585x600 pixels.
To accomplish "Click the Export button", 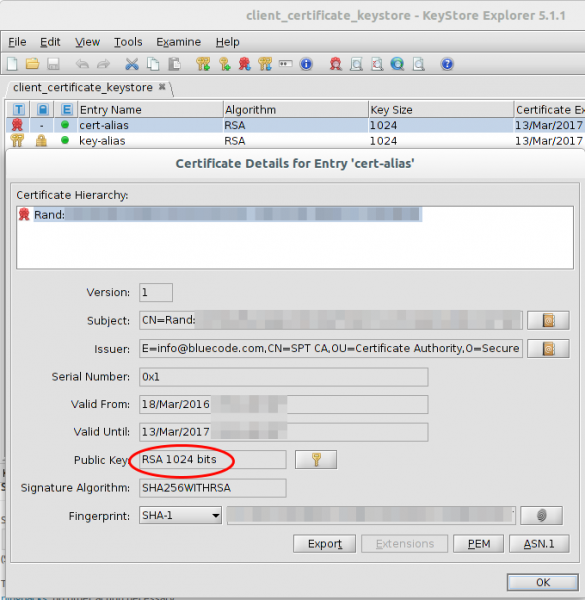I will pyautogui.click(x=324, y=544).
